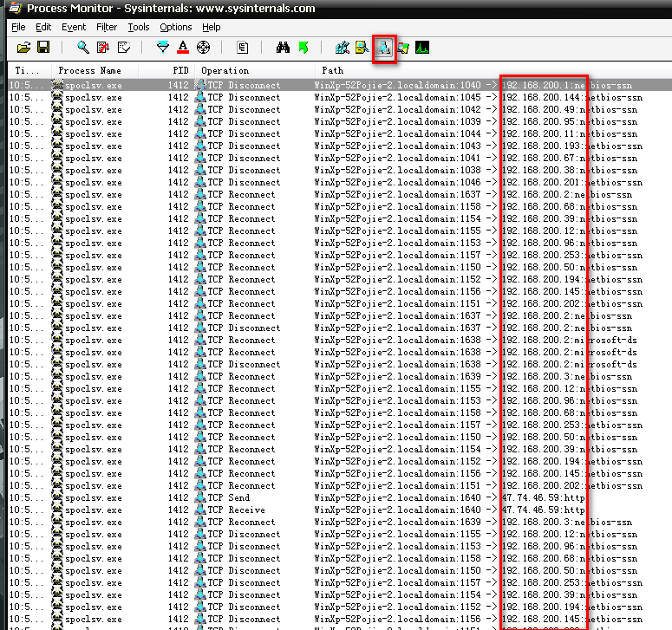The image size is (672, 630).
Task: Open the Process Tree icon
Action: tap(244, 47)
